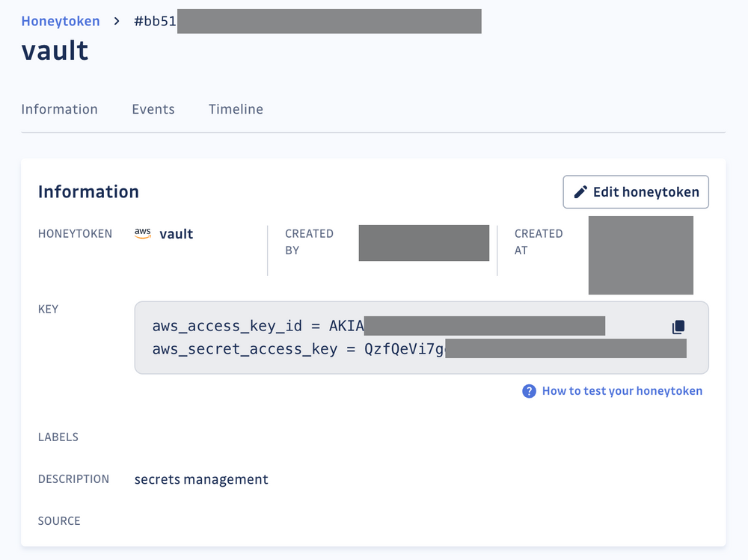The width and height of the screenshot is (748, 560).
Task: Click the LABELS field area
Action: pyautogui.click(x=58, y=437)
